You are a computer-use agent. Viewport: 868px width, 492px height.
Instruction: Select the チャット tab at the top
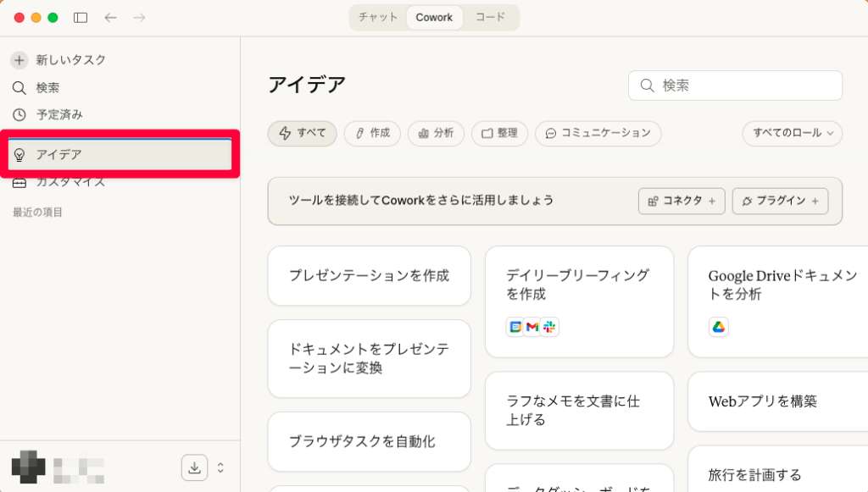(377, 16)
